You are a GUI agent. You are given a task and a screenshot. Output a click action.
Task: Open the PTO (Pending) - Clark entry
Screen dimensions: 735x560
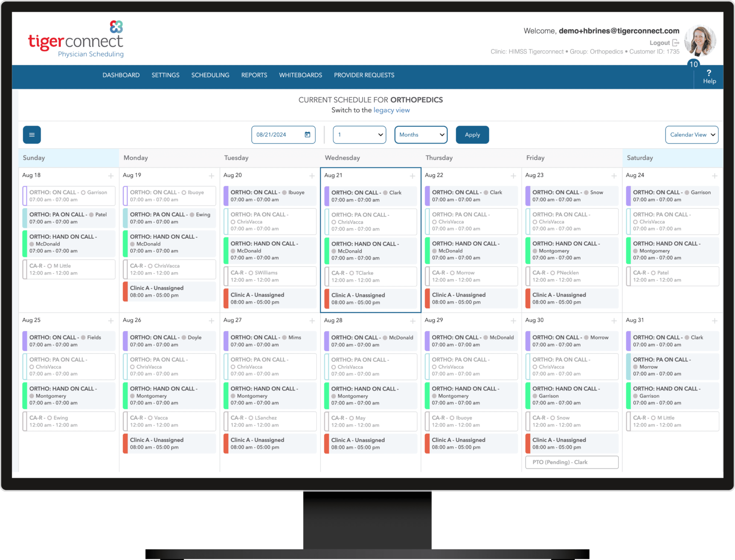point(571,462)
